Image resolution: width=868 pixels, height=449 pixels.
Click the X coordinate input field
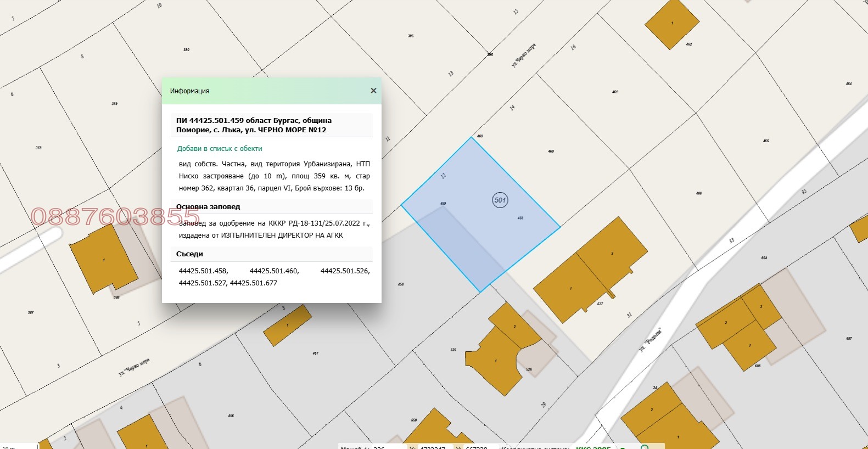[x=435, y=447]
